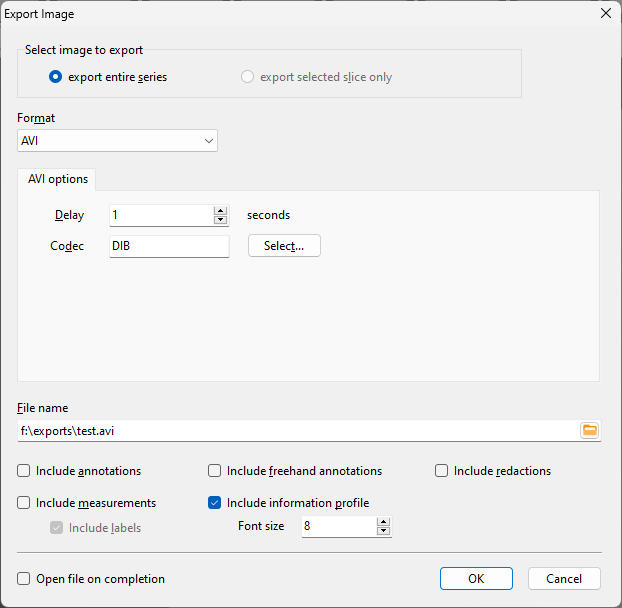This screenshot has width=622, height=608.
Task: Switch to the AVI options tab
Action: (58, 179)
